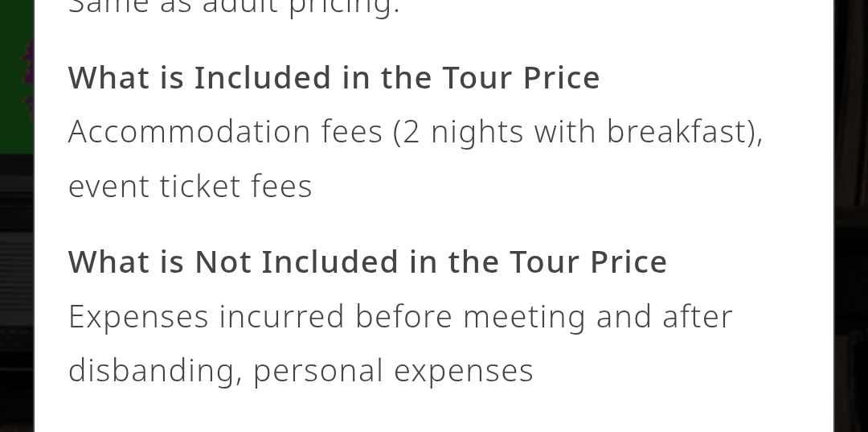Click the "(2 nights with breakfast)" text
The image size is (868, 432).
pyautogui.click(x=577, y=133)
